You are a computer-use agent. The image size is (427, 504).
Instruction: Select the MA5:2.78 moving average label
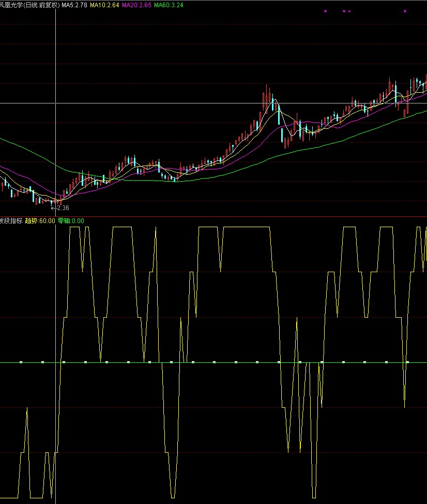(x=74, y=5)
